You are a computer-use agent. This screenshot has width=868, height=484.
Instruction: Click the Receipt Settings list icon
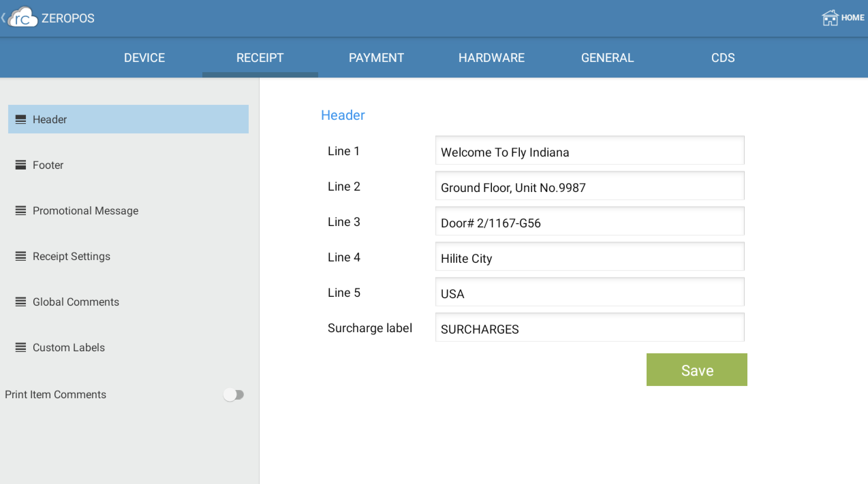[x=21, y=256]
